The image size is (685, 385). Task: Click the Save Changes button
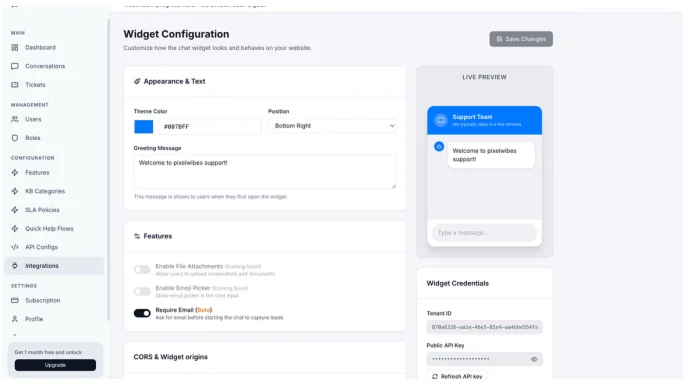[x=521, y=39]
